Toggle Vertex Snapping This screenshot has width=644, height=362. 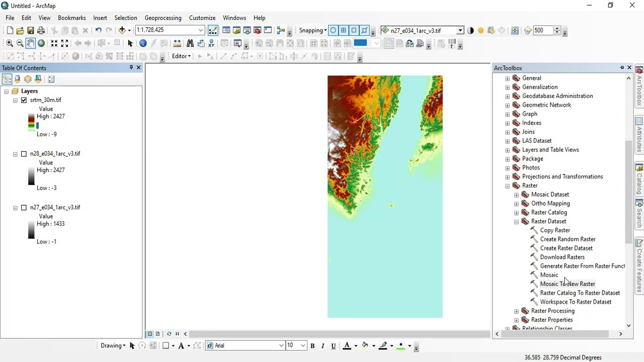click(354, 31)
